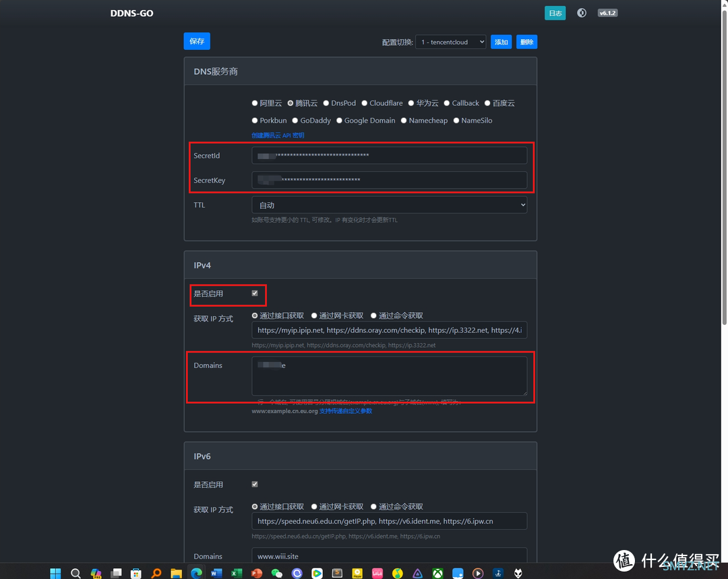
Task: Click the page vertical scrollbar
Action: pos(724,167)
